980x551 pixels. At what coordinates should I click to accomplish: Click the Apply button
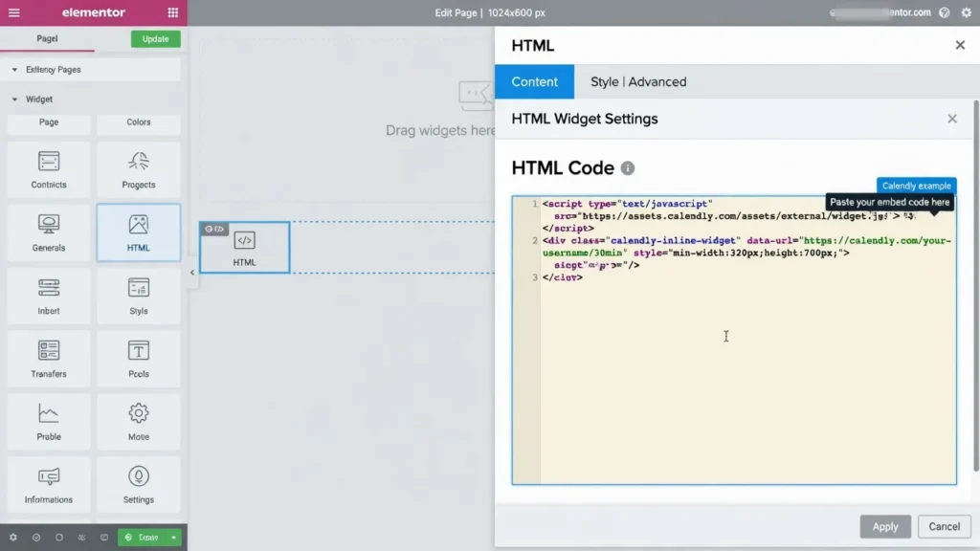pos(885,527)
